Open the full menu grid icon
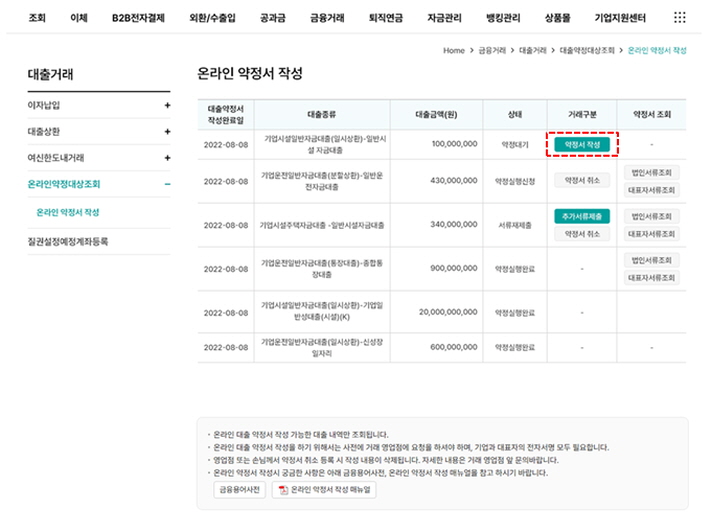Screen dimensions: 712x532 pos(680,17)
